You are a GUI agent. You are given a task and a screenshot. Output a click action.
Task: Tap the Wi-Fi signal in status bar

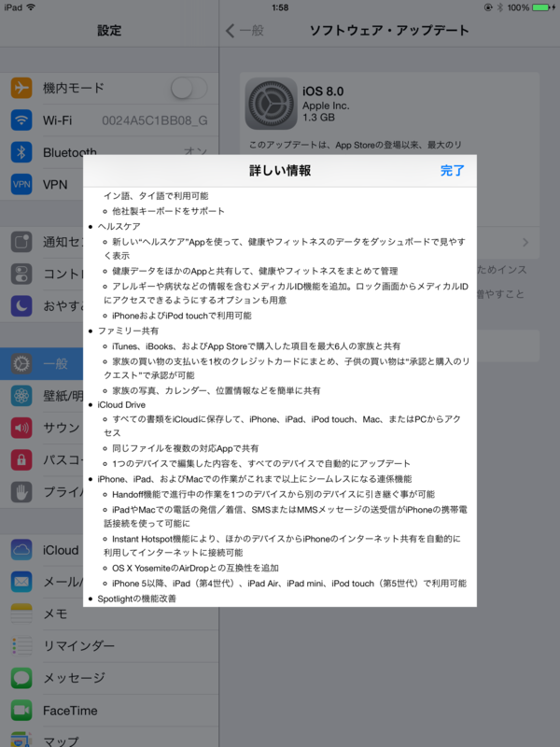pyautogui.click(x=32, y=7)
